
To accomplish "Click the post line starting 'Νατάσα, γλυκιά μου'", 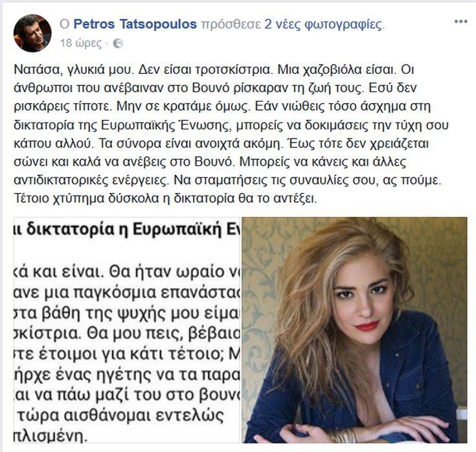I will [x=214, y=70].
